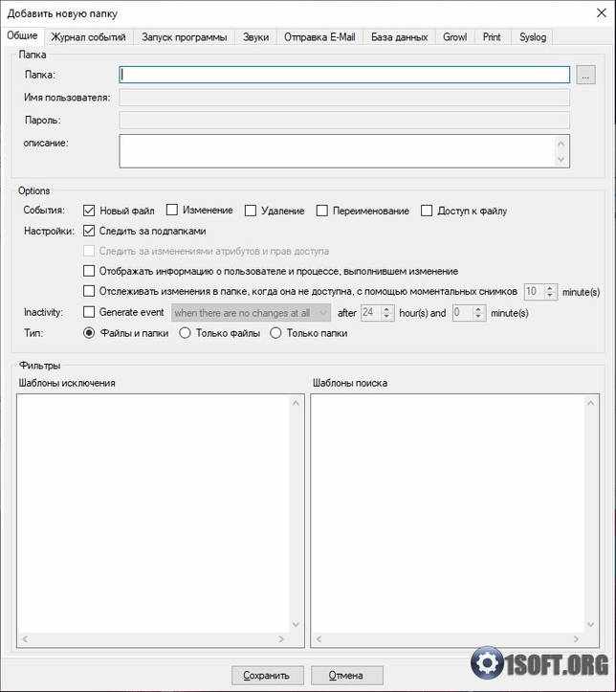Open the Print tab
Viewport: 616px width, 692px height.
pos(492,37)
